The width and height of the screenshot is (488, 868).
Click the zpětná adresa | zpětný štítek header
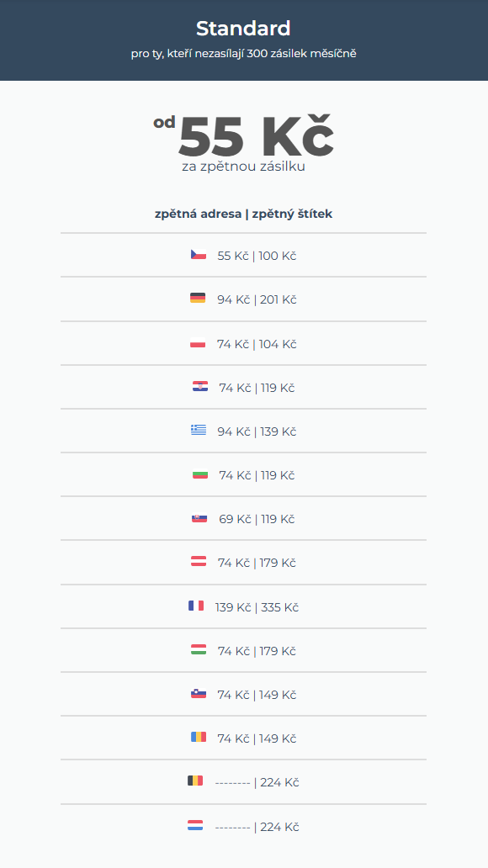pyautogui.click(x=244, y=214)
